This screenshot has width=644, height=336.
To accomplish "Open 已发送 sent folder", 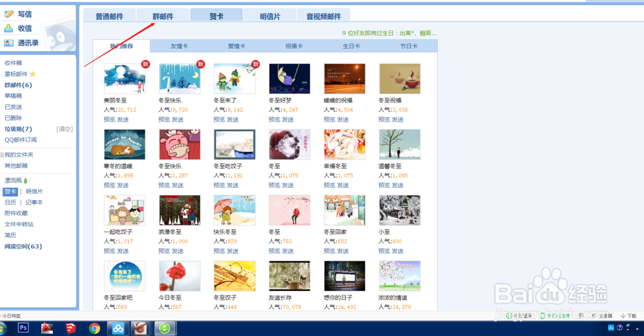I will 13,107.
